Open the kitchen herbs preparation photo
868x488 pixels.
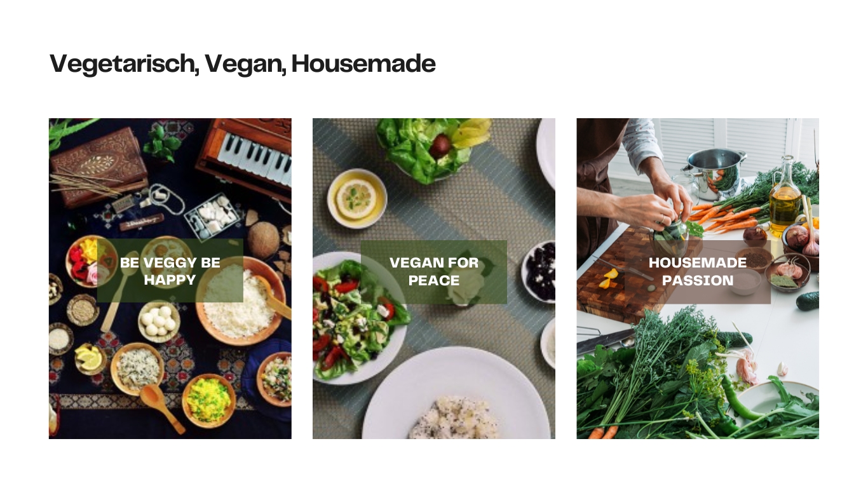click(x=698, y=278)
